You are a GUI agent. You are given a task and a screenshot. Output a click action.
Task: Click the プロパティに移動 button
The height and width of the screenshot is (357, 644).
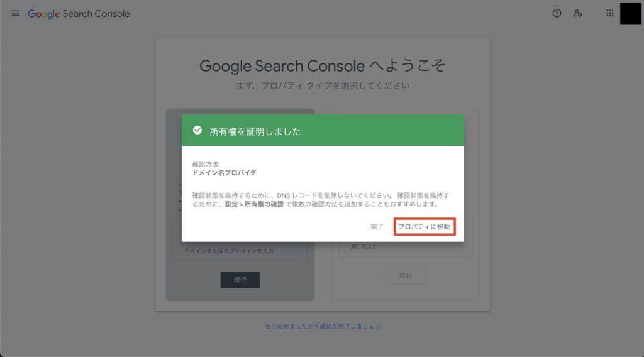pos(425,226)
